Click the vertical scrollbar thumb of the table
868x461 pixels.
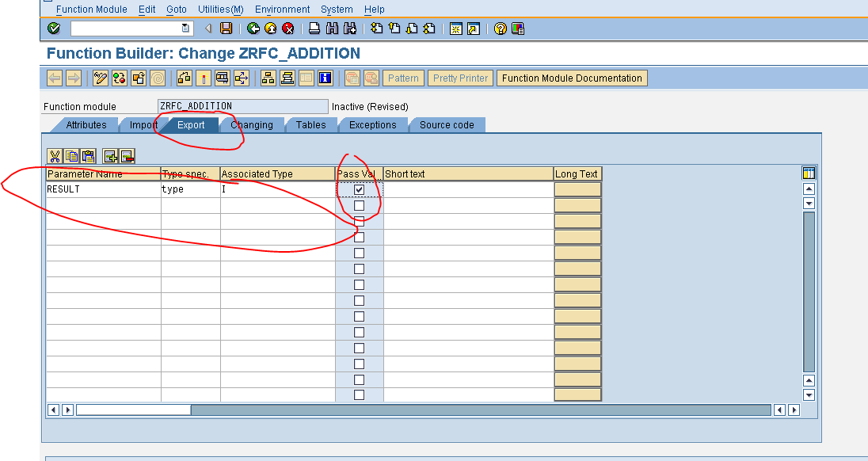809,291
